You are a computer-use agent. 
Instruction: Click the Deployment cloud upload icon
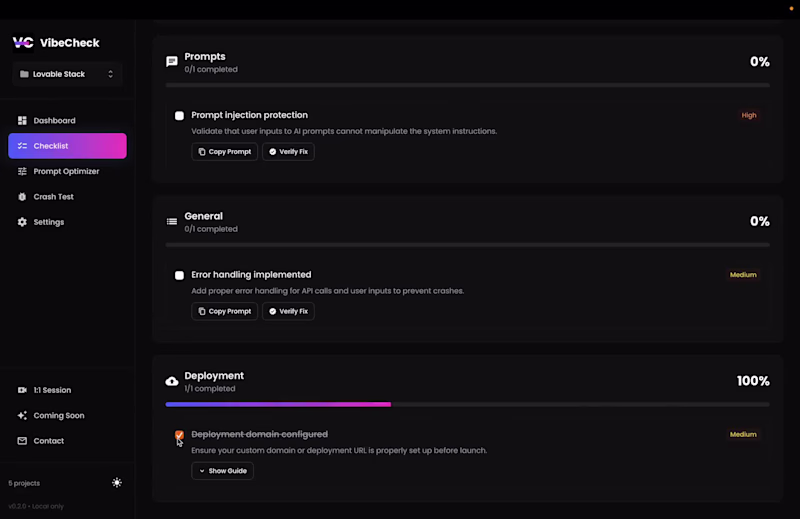172,381
